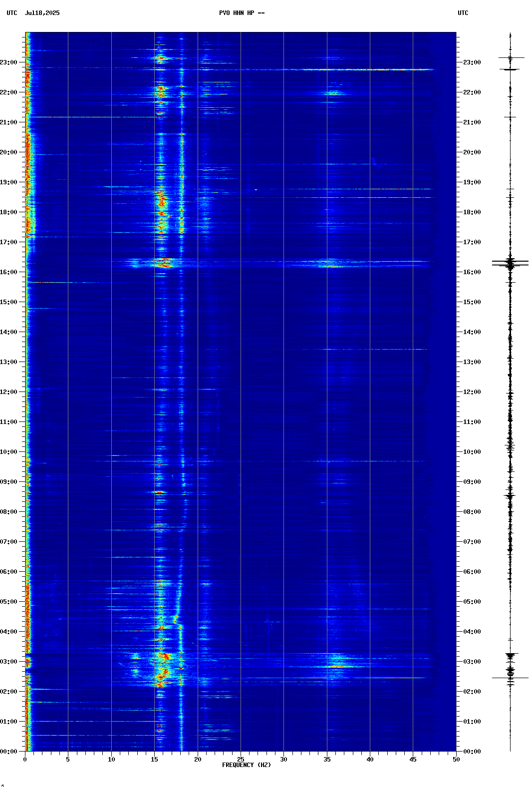Click 16:00 on the right time axis
The image size is (532, 791).
472,272
